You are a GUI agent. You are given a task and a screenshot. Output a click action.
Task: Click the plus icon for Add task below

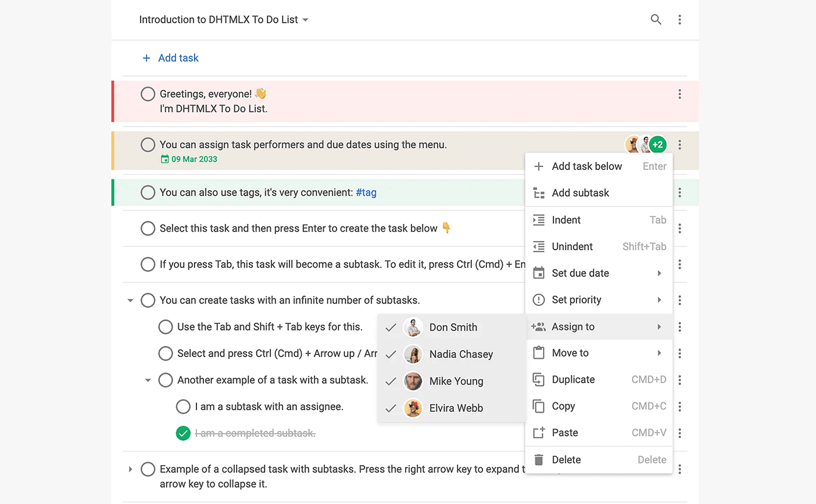tap(539, 167)
